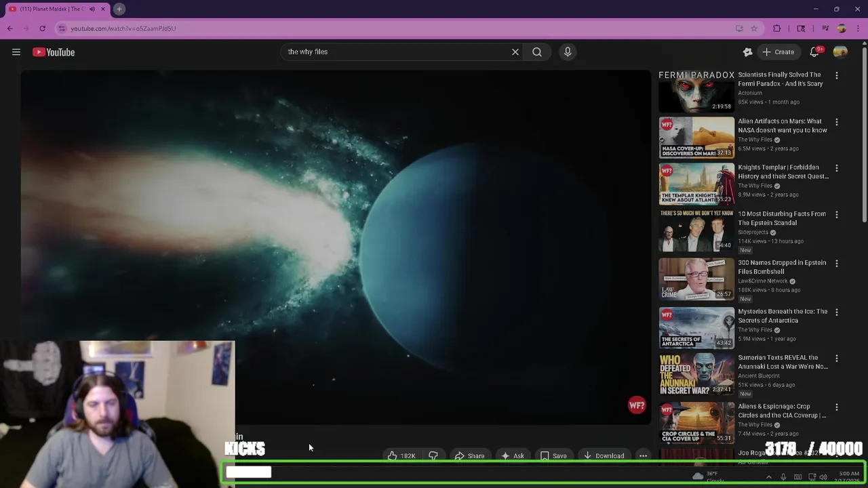Click the taskbar microphone icon
The image size is (868, 488).
click(783, 477)
